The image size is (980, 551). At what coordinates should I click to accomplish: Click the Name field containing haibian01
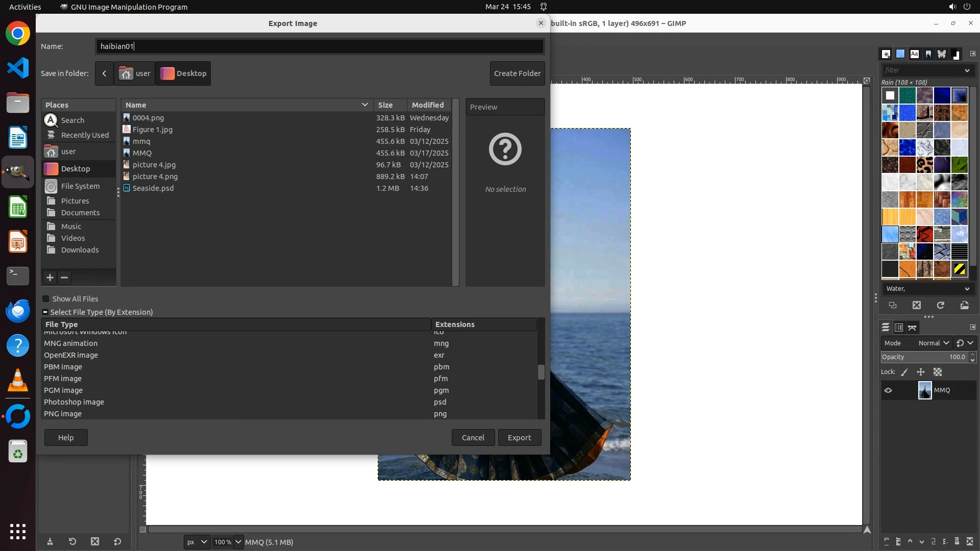(x=319, y=46)
